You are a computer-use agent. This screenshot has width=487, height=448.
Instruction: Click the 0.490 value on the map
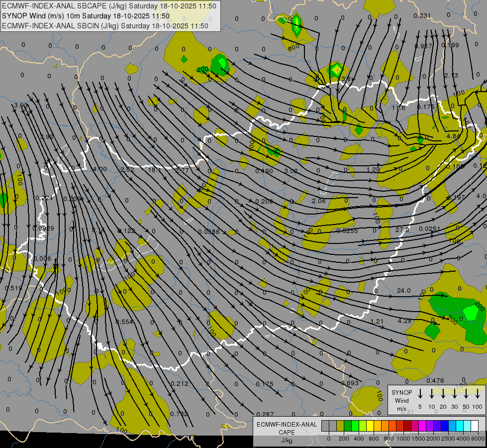click(264, 171)
